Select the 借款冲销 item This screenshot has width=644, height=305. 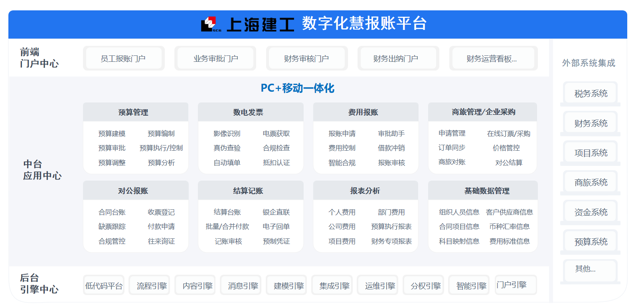pyautogui.click(x=391, y=148)
